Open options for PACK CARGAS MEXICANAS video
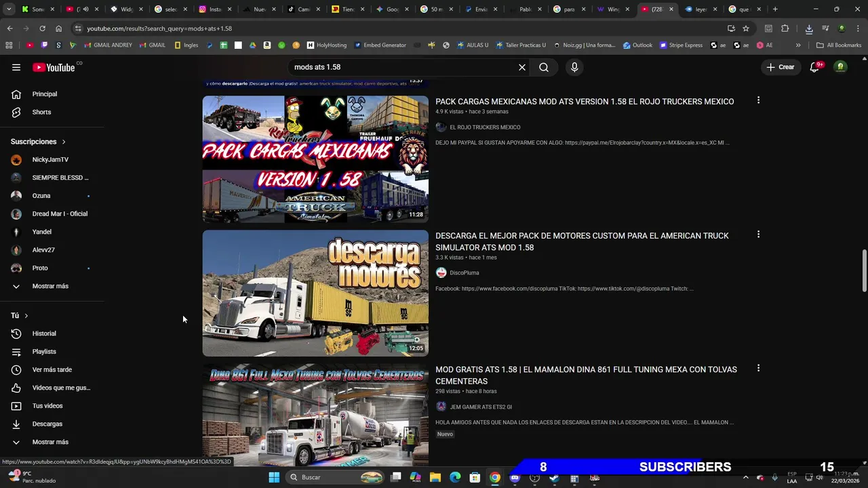868x488 pixels. 758,100
